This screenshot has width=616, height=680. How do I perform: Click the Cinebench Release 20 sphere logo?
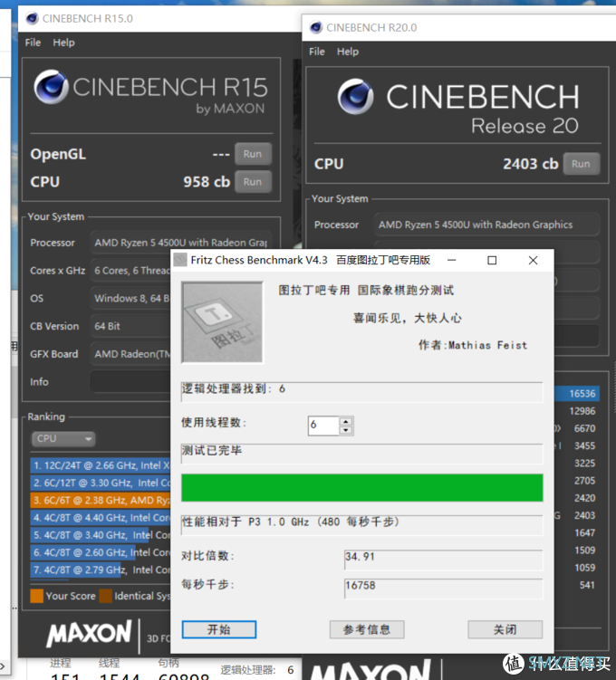(355, 96)
